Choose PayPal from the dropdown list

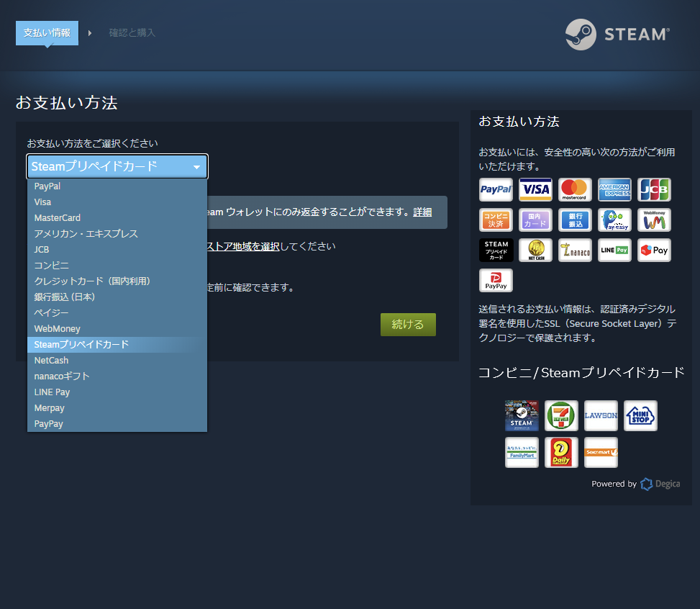[47, 186]
